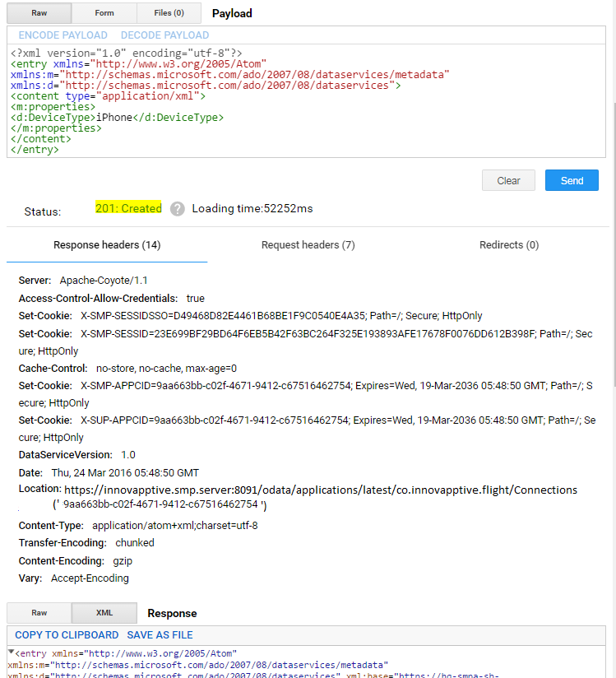The width and height of the screenshot is (616, 678).
Task: Clear the request form
Action: pyautogui.click(x=508, y=179)
